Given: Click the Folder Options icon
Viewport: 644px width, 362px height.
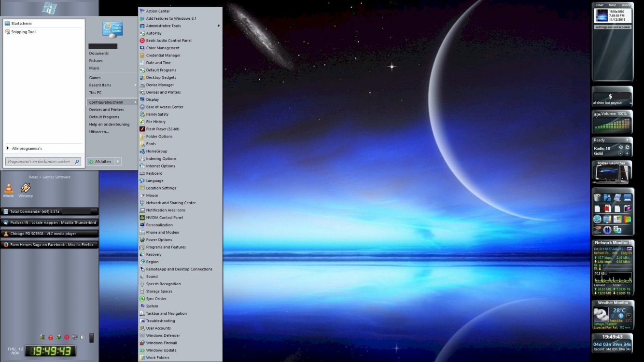Looking at the screenshot, I should [x=142, y=137].
